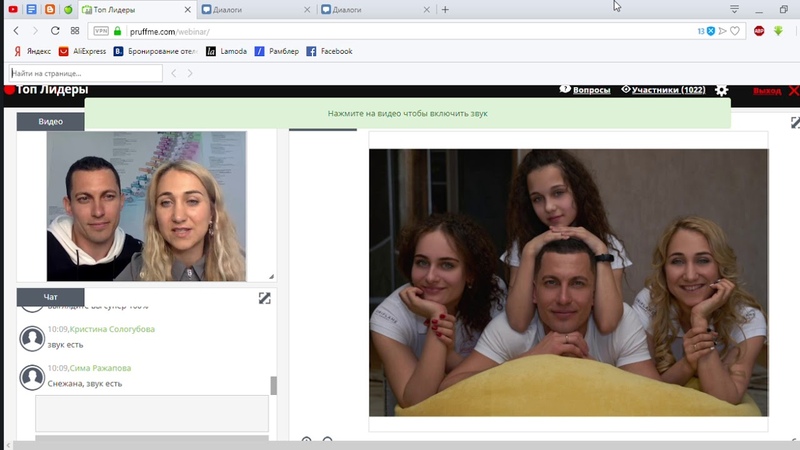The image size is (800, 450).
Task: Open the Lamoda bookmark
Action: [227, 51]
